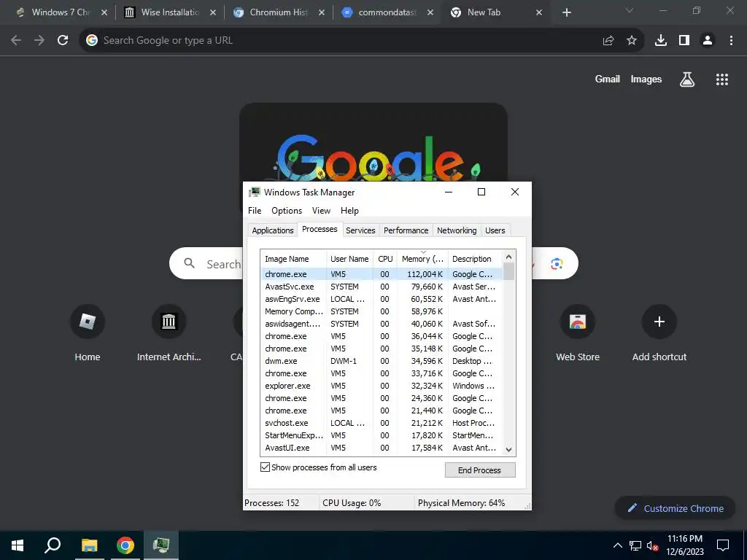Open the Chrome profile avatar
This screenshot has height=560, width=747.
pos(708,41)
